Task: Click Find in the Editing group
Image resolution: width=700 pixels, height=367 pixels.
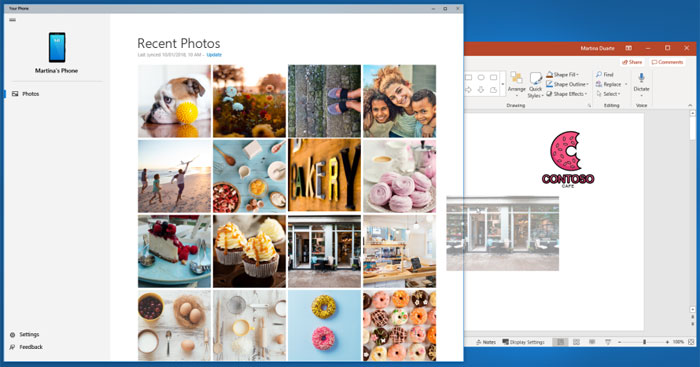Action: (x=605, y=75)
